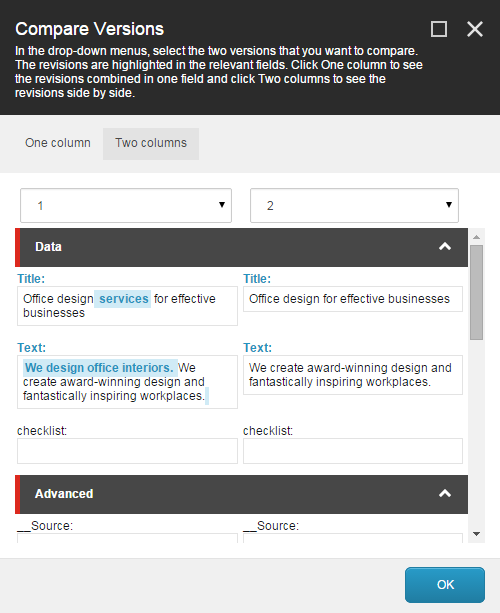Close the Compare Versions dialog
Viewport: 500px width, 613px height.
[x=475, y=29]
